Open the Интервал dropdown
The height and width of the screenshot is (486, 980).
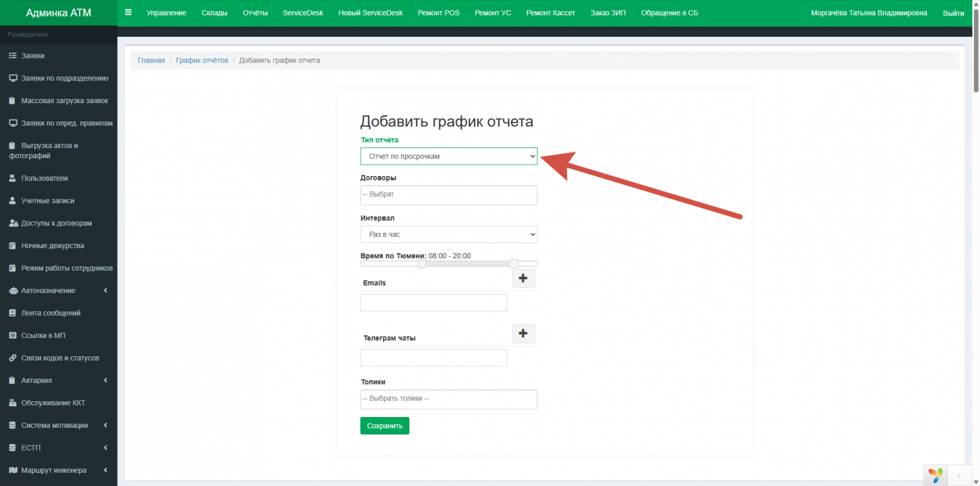pos(449,235)
